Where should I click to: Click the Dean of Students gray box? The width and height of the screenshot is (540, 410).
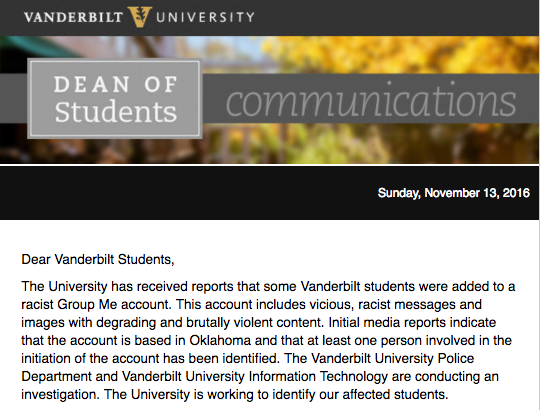coord(115,99)
